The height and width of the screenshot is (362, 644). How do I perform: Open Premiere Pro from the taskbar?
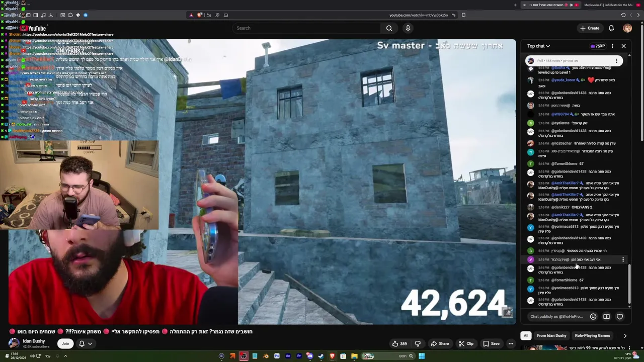[299, 356]
